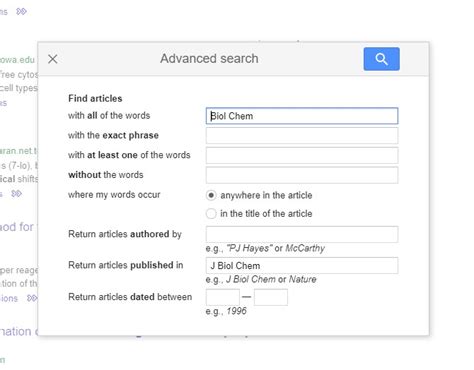Close the Advanced search dialog
The image size is (474, 370).
53,59
